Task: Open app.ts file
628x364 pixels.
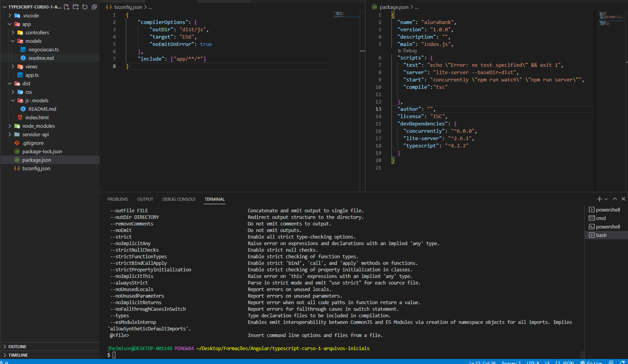Action: (50, 75)
